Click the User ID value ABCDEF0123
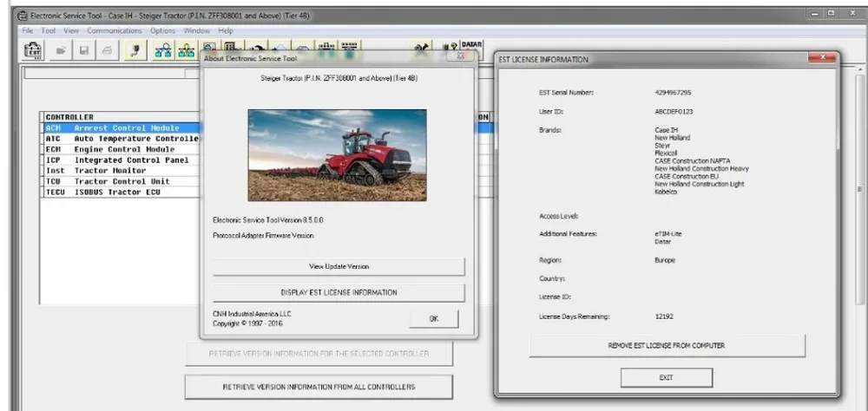Image resolution: width=868 pixels, height=411 pixels. pyautogui.click(x=674, y=112)
